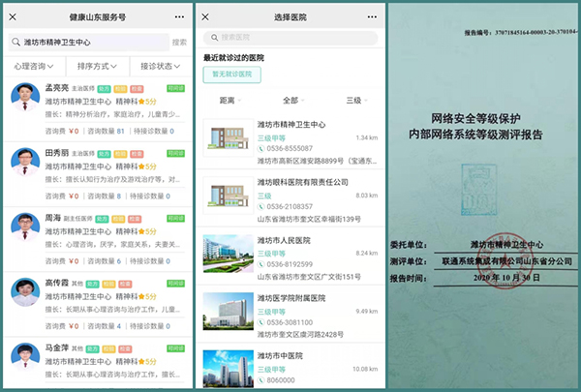The image size is (581, 392).
Task: Click the magnifier icon beside 潍坊市精神卫生中心 search text
Action: tap(15, 42)
